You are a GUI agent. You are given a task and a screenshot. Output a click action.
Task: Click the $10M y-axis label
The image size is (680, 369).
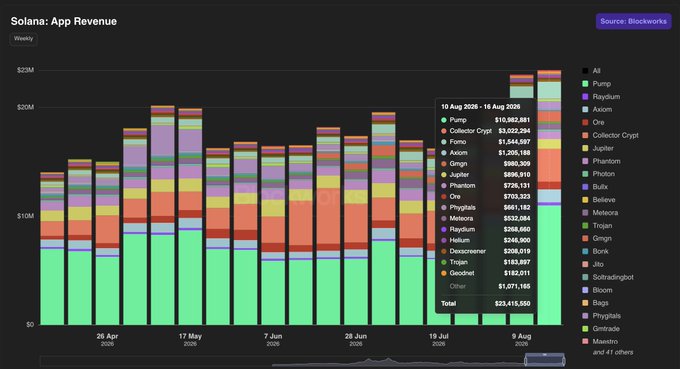25,216
